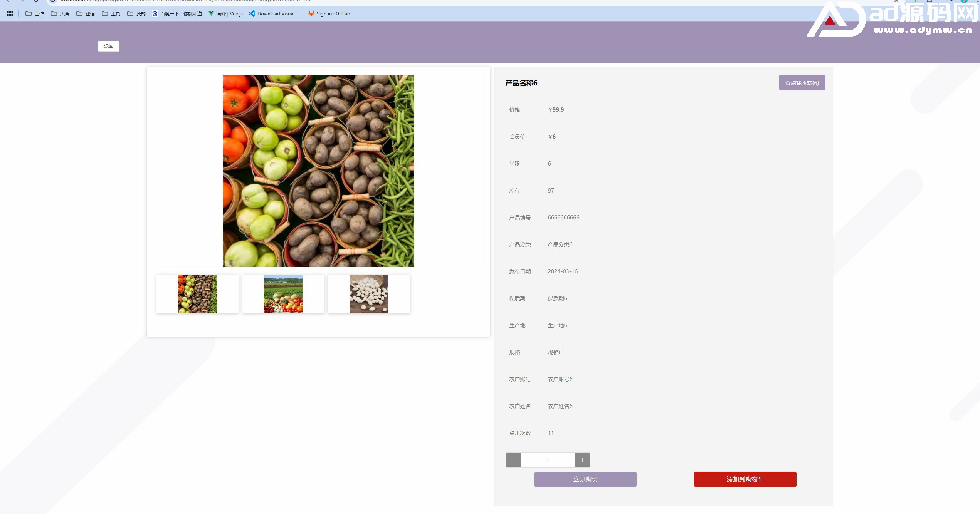Click the 点我收藏 favorite star button

802,83
